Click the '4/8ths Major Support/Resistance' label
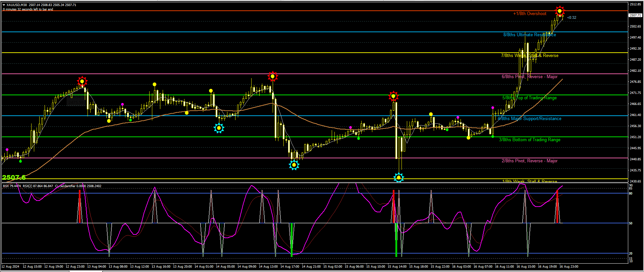The width and height of the screenshot is (644, 272). click(x=530, y=119)
